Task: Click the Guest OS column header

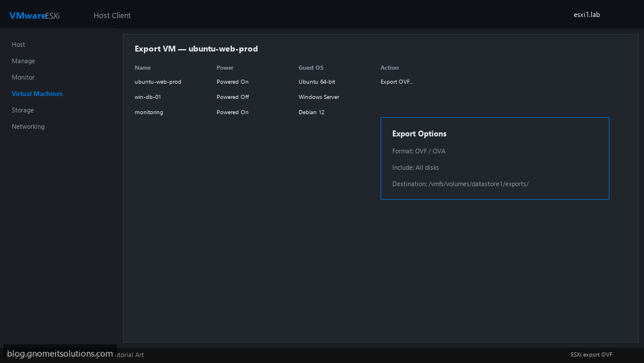Action: pos(311,68)
